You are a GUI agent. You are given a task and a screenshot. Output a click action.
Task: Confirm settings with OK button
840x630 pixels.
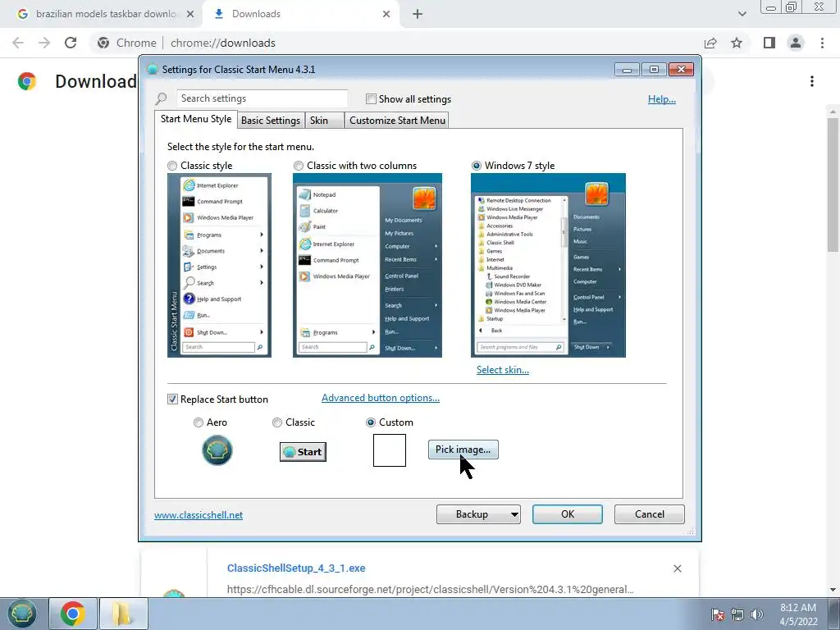(x=568, y=514)
